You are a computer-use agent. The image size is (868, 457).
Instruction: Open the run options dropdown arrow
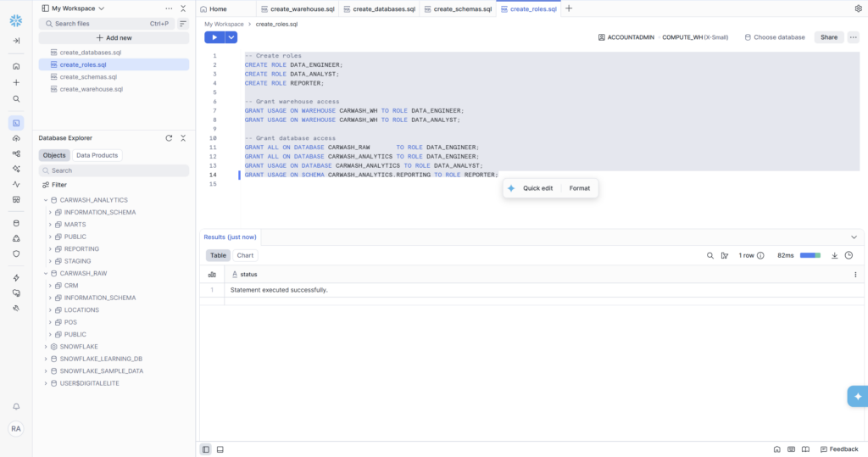tap(231, 37)
